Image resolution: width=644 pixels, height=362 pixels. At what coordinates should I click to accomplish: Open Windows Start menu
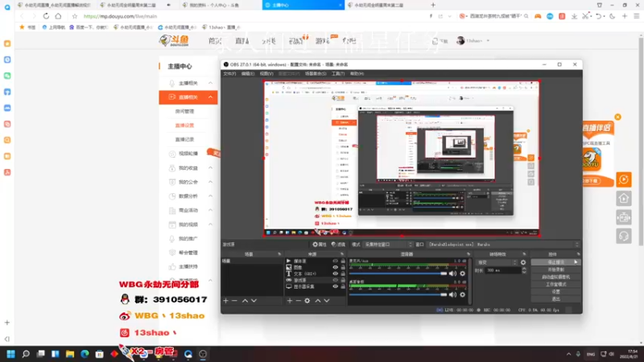pos(10,354)
